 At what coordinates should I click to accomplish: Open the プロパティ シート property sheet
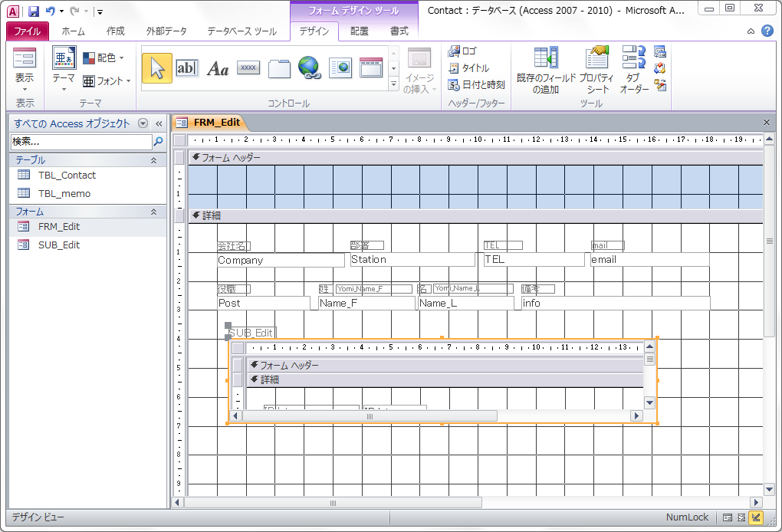(597, 70)
